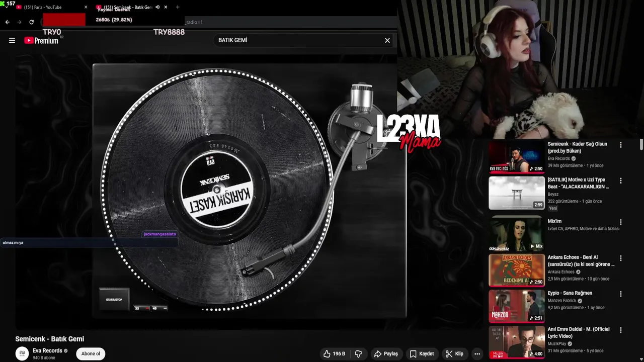644x362 pixels.
Task: Click the Semicenk - Batık Gemi video title
Action: pos(50,339)
